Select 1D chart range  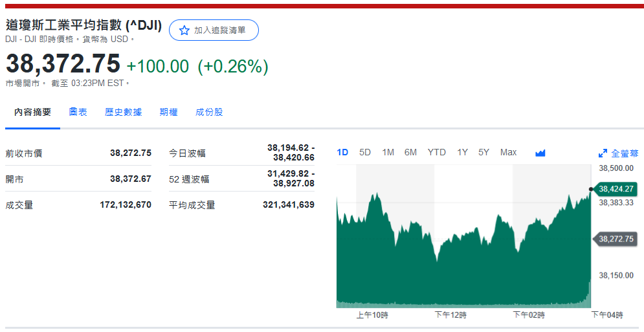342,152
